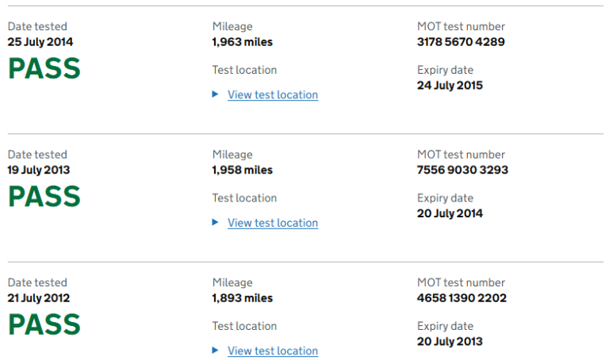609x364 pixels.
Task: Expand test location arrow for 19 July 2013
Action: [x=215, y=223]
